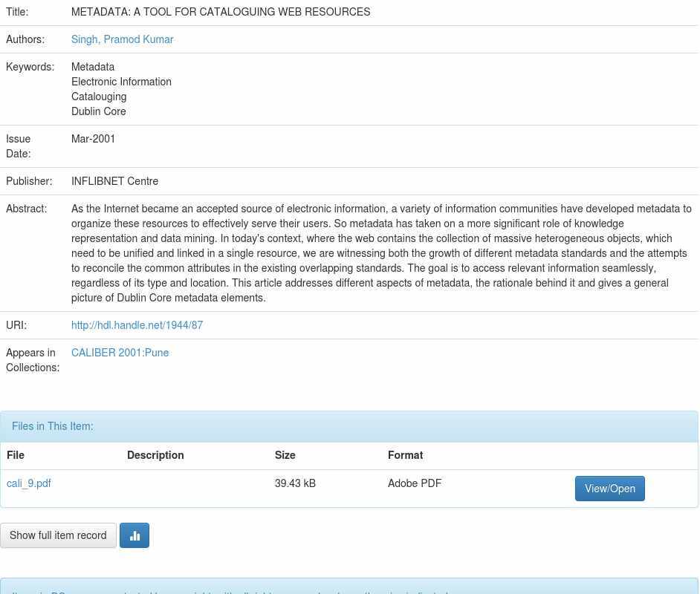Click the INFLIBNET Centre publisher value

pyautogui.click(x=114, y=181)
